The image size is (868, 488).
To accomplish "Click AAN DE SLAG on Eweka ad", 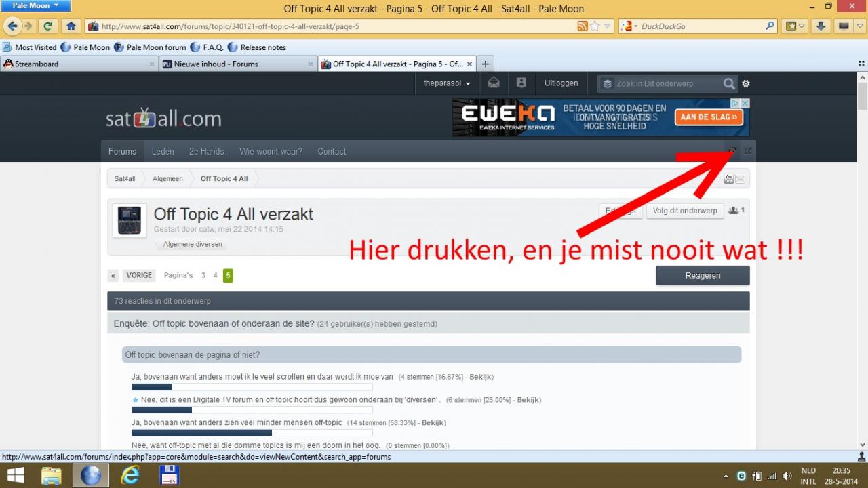I will [x=709, y=117].
